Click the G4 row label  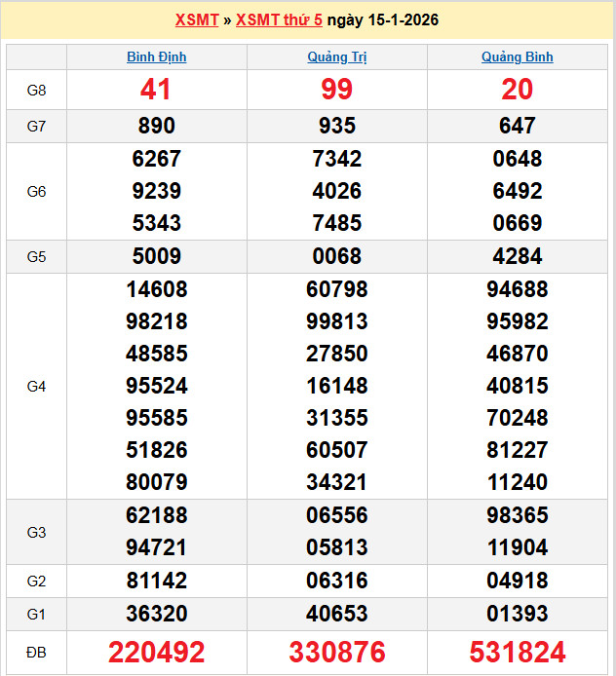36,387
